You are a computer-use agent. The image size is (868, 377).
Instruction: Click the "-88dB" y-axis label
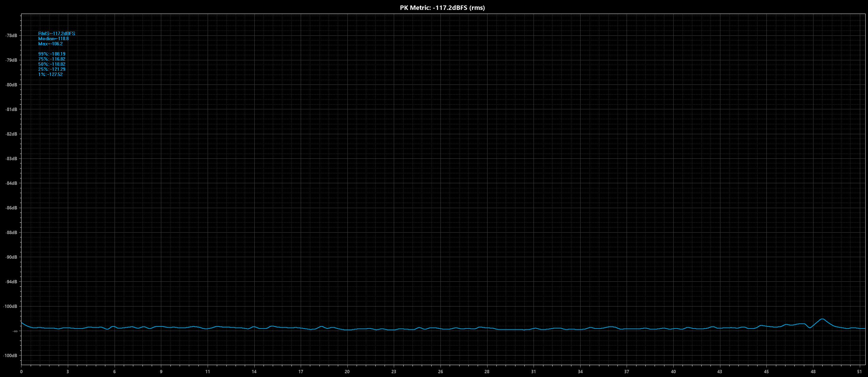(x=11, y=233)
